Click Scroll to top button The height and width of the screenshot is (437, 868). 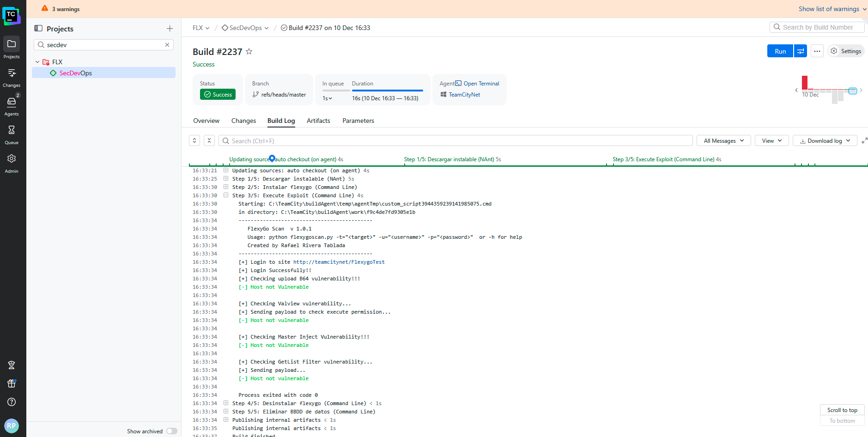coord(842,410)
